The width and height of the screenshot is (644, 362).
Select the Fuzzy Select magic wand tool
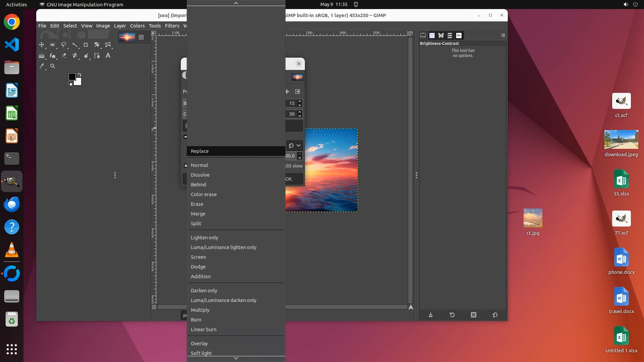(75, 45)
